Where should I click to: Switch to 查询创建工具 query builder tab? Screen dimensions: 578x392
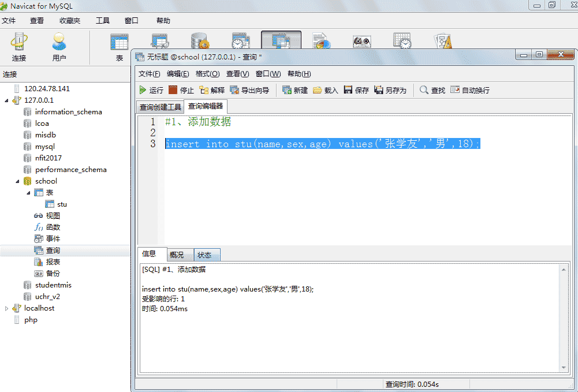tap(161, 107)
